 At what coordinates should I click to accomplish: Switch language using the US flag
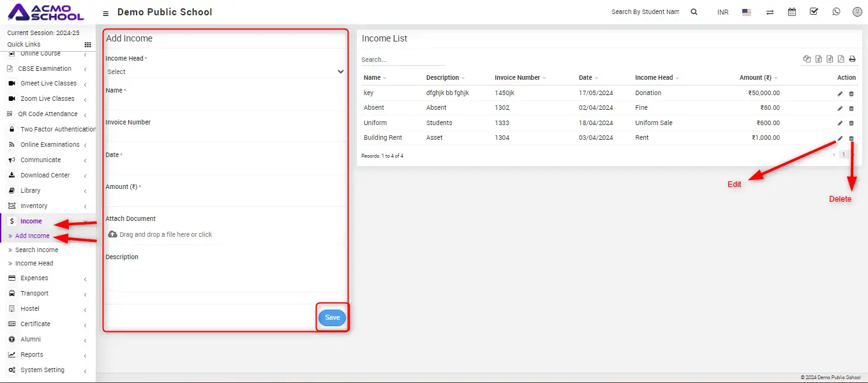click(x=747, y=12)
